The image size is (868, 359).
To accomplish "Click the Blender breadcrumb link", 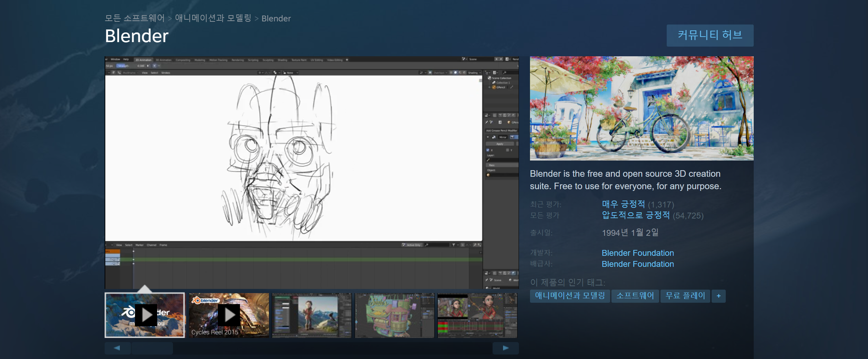I will (276, 19).
